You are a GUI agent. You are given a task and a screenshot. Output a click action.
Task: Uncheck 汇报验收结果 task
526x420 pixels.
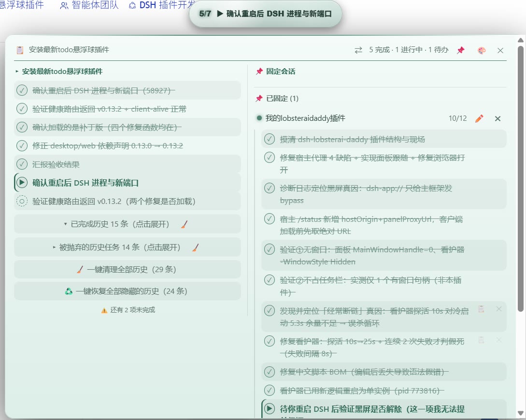click(22, 164)
